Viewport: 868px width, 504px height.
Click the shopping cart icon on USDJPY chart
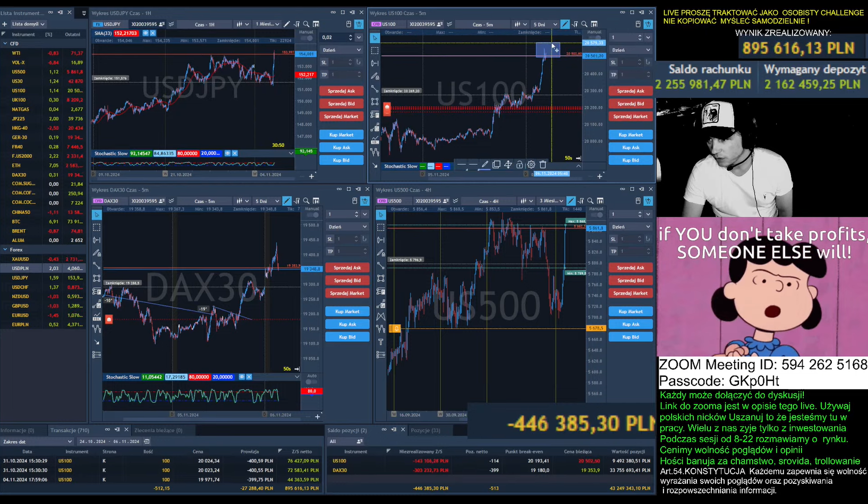pyautogui.click(x=359, y=24)
